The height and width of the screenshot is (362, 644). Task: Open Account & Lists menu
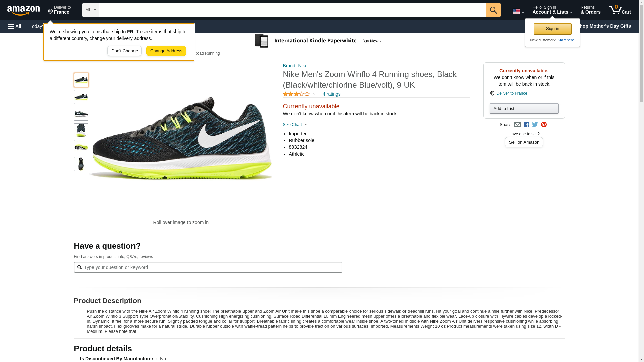552,10
